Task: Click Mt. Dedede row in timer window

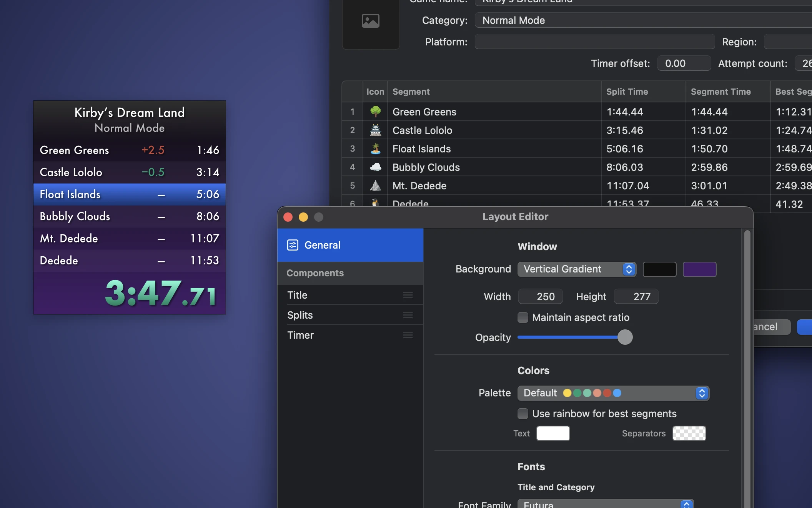Action: coord(130,238)
